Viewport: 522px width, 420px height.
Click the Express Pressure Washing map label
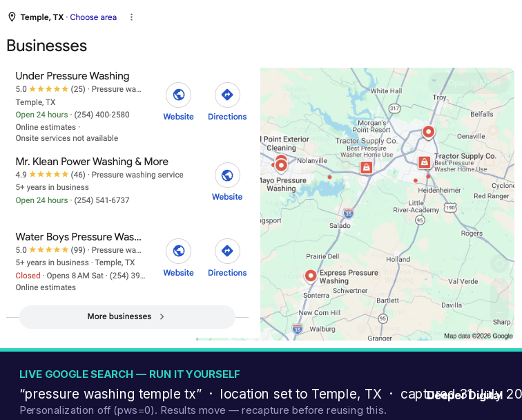tap(349, 277)
